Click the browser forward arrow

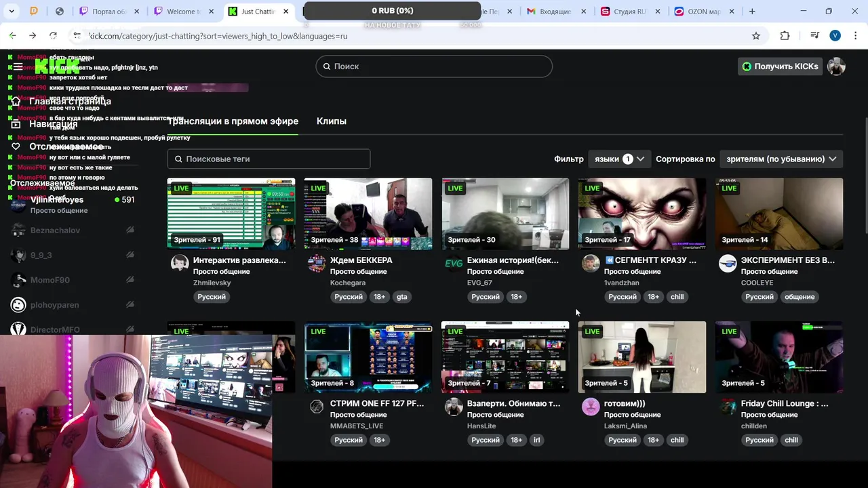(33, 36)
